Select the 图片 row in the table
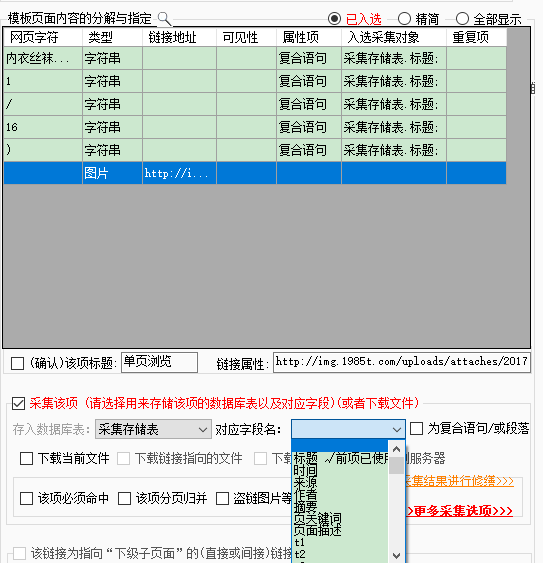543x563 pixels. (255, 173)
